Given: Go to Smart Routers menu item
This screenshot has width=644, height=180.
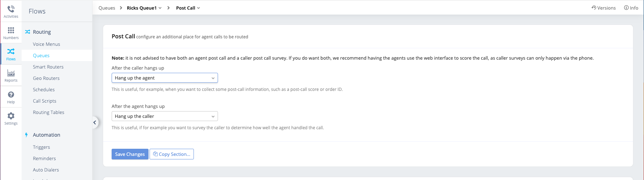Looking at the screenshot, I should point(48,67).
